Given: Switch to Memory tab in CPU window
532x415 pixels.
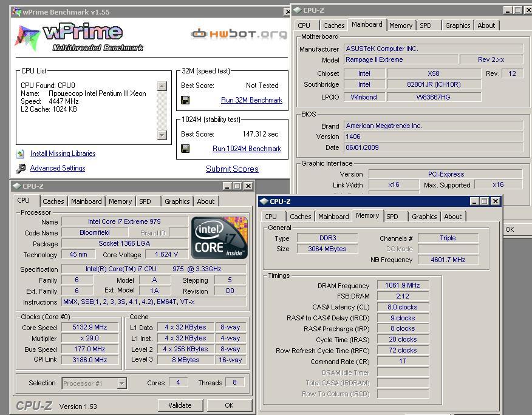Looking at the screenshot, I should tap(120, 201).
